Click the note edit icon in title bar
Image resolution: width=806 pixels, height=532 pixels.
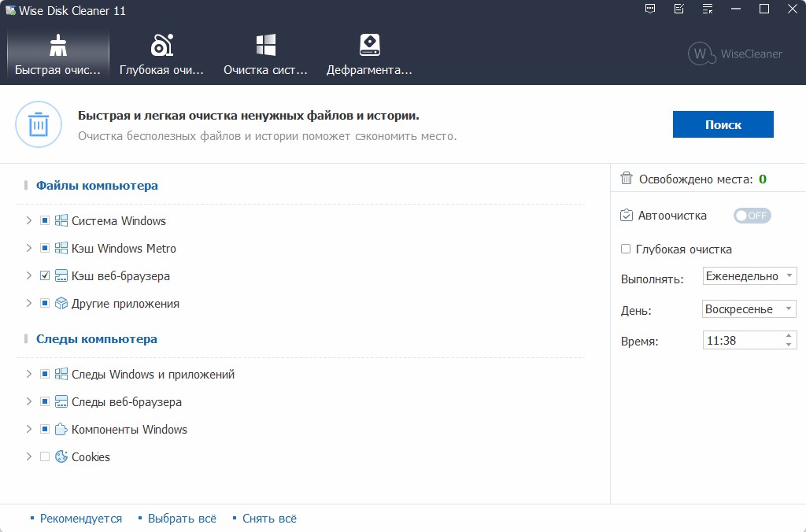coord(679,9)
